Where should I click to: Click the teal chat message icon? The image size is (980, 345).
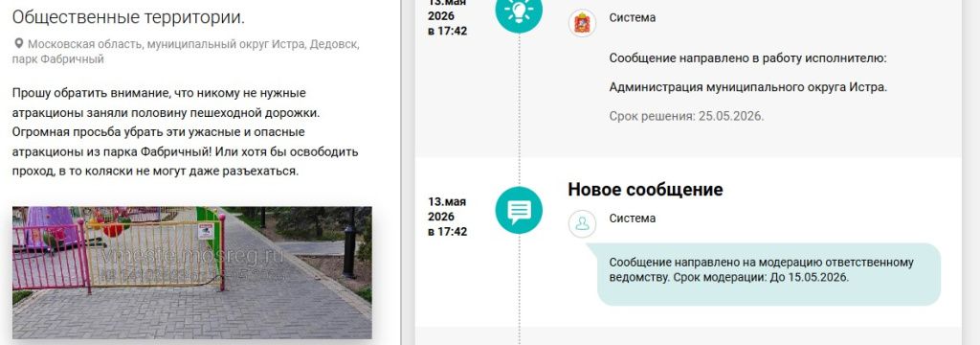coord(519,211)
